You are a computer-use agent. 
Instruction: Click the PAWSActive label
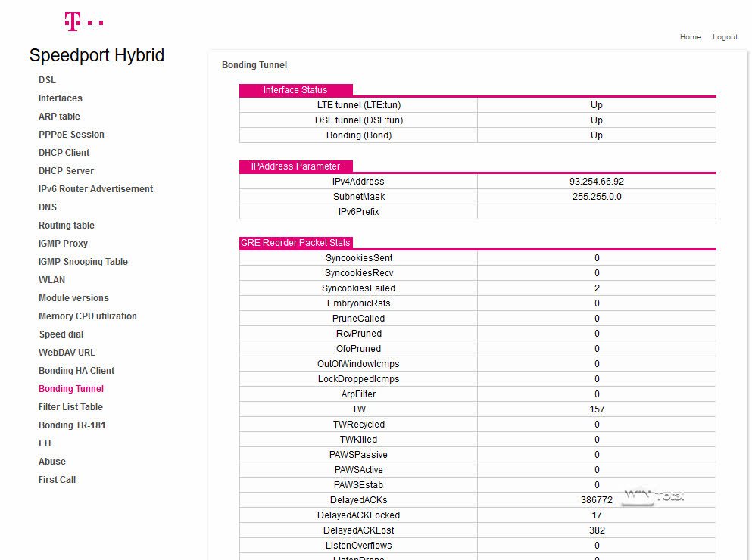359,470
